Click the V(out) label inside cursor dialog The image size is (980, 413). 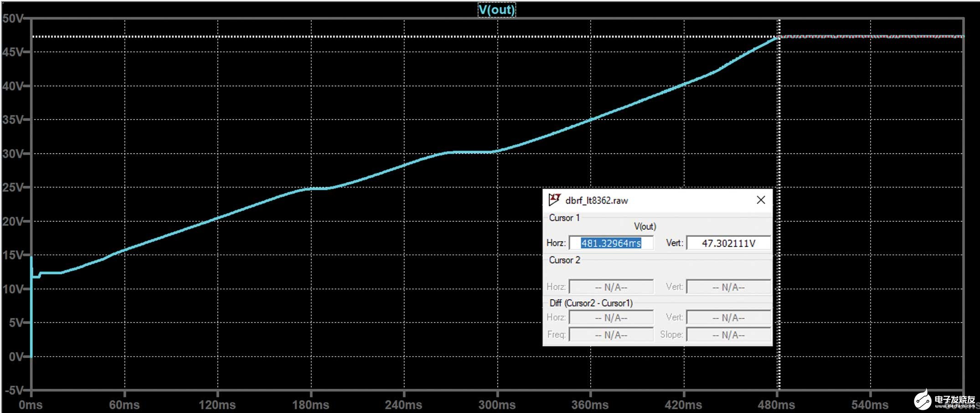645,226
